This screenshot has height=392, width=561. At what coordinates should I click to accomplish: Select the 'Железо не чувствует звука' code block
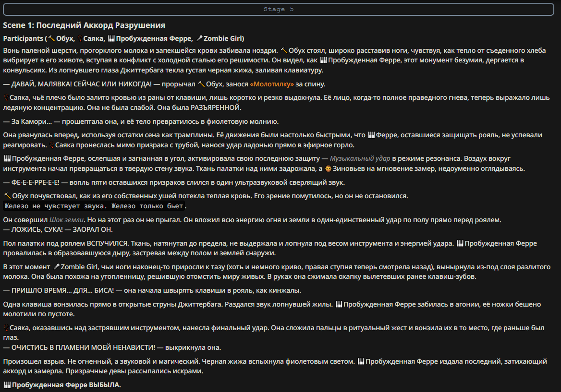point(95,206)
